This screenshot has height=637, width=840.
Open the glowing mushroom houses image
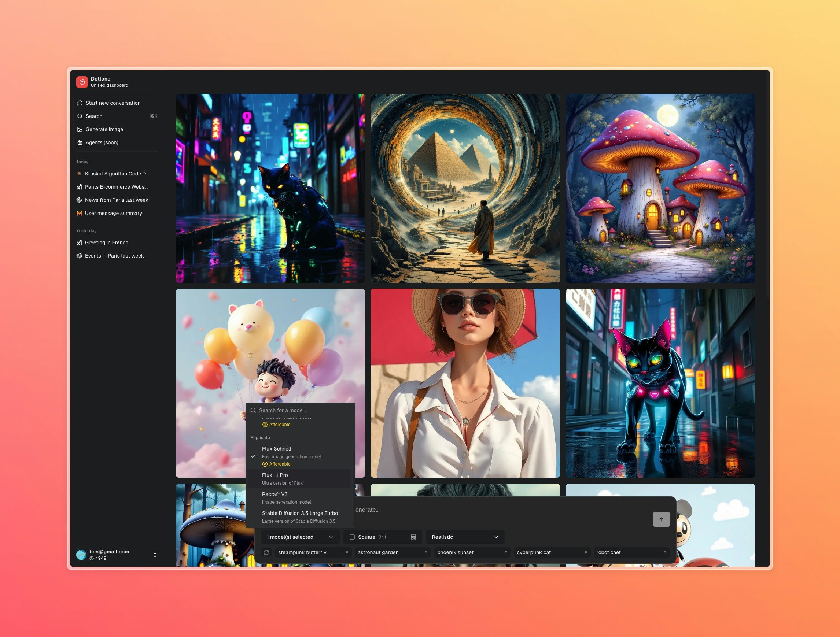(660, 188)
